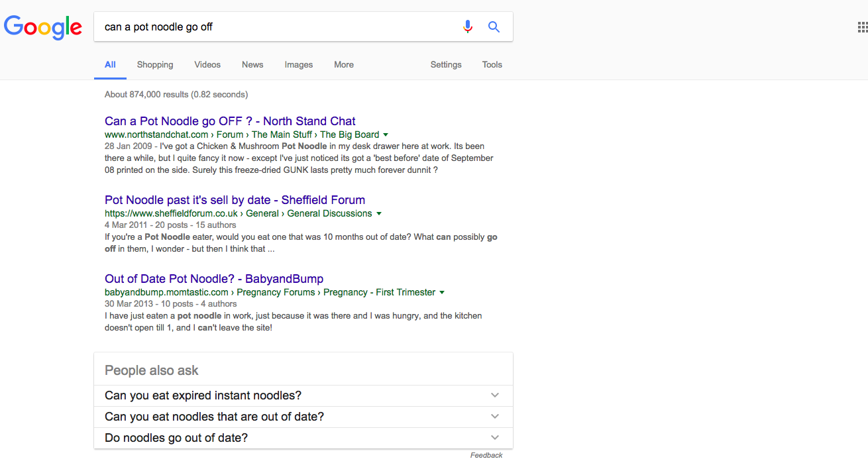Expand 'Can you eat expired instant noodles?'
868x469 pixels.
pyautogui.click(x=303, y=395)
